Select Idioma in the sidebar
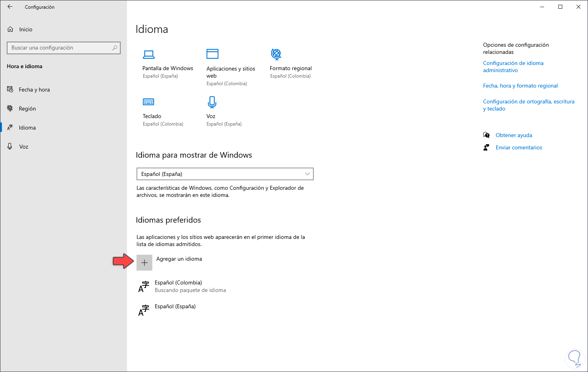The image size is (588, 372). [x=27, y=128]
